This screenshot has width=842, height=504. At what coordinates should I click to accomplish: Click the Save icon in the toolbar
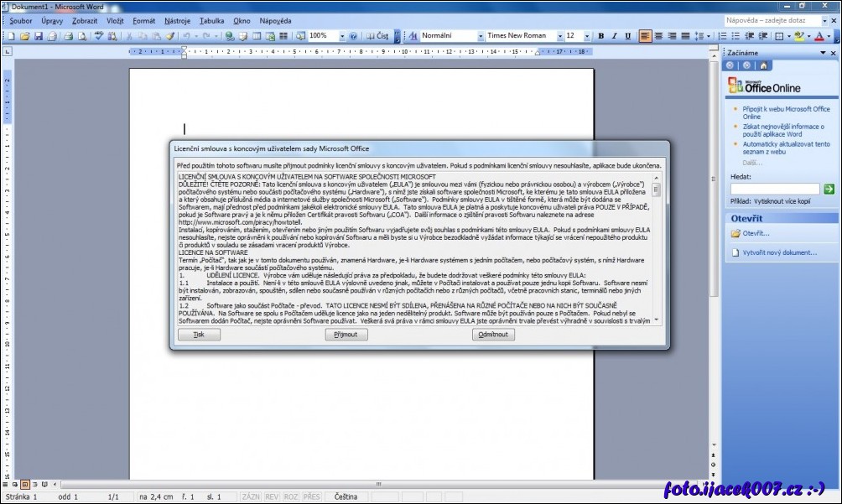pyautogui.click(x=39, y=36)
